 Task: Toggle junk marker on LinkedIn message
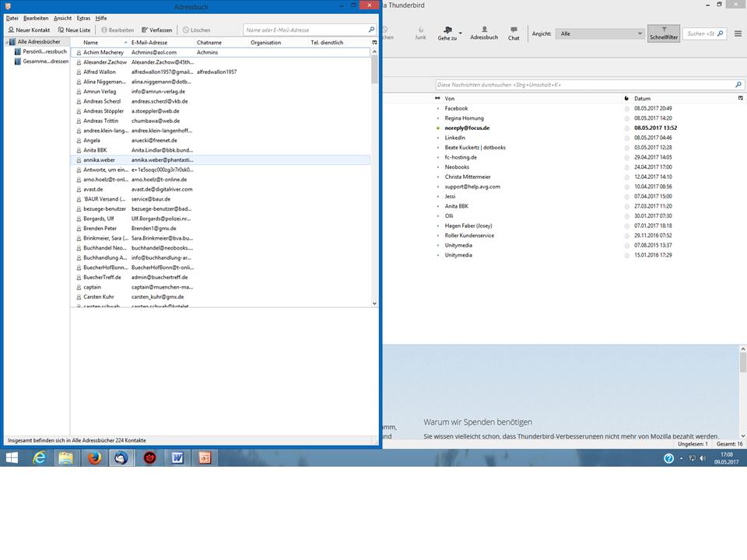(x=627, y=138)
